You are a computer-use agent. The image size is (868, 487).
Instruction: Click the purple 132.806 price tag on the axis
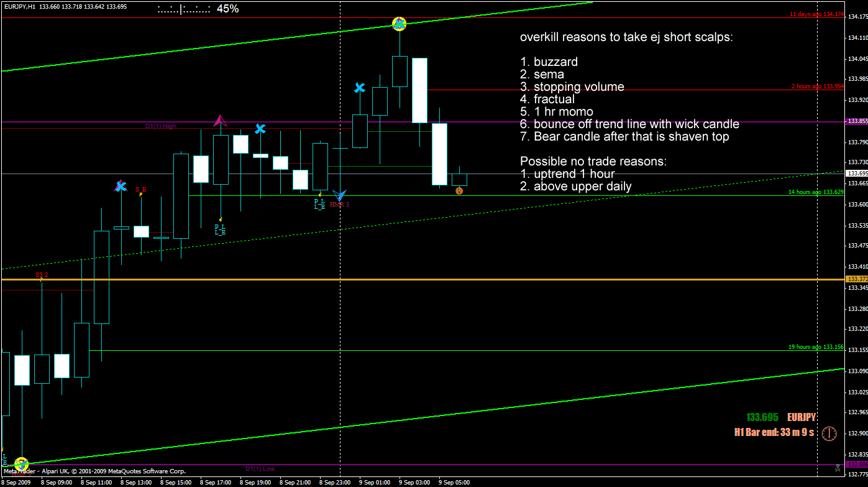point(857,464)
